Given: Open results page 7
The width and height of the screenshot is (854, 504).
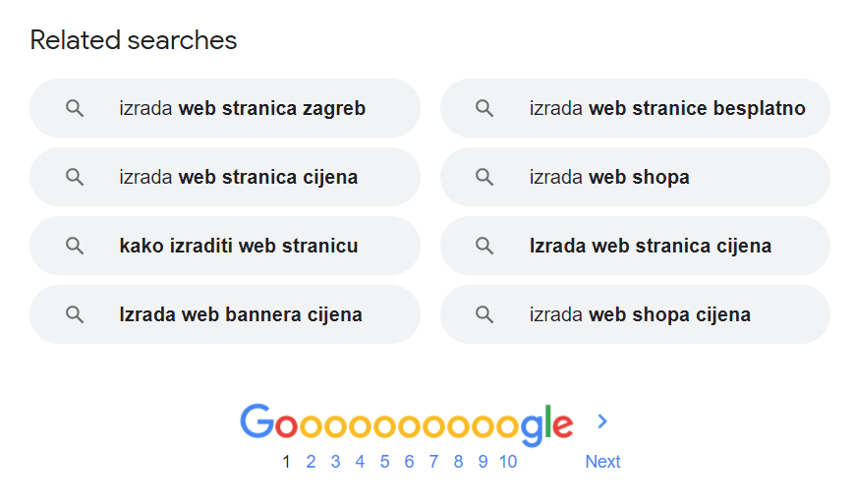Looking at the screenshot, I should coord(433,462).
